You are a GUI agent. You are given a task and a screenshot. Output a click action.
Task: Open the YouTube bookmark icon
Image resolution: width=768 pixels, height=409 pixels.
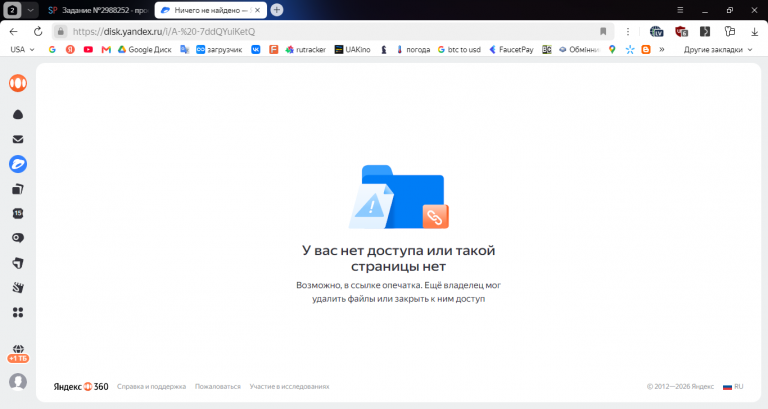point(88,49)
